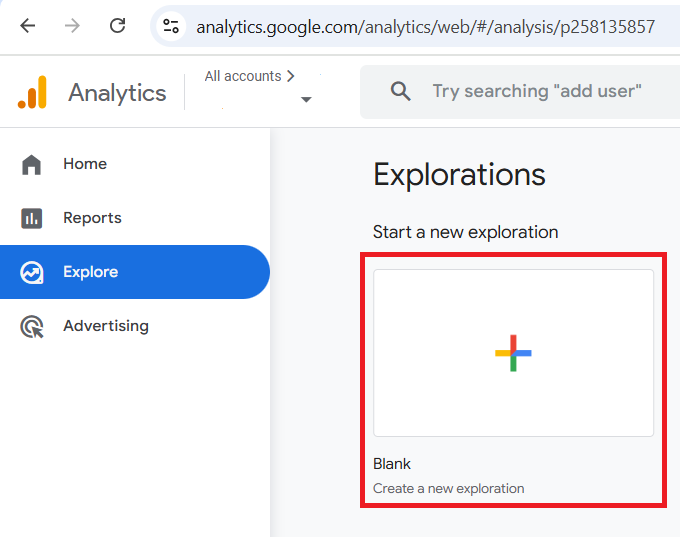The image size is (680, 537).
Task: Click the analytics.google.com URL in address bar
Action: pos(425,27)
